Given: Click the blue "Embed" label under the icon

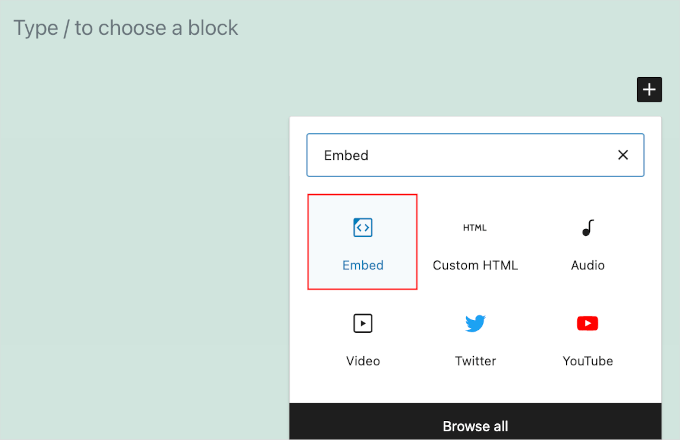Looking at the screenshot, I should coord(362,266).
